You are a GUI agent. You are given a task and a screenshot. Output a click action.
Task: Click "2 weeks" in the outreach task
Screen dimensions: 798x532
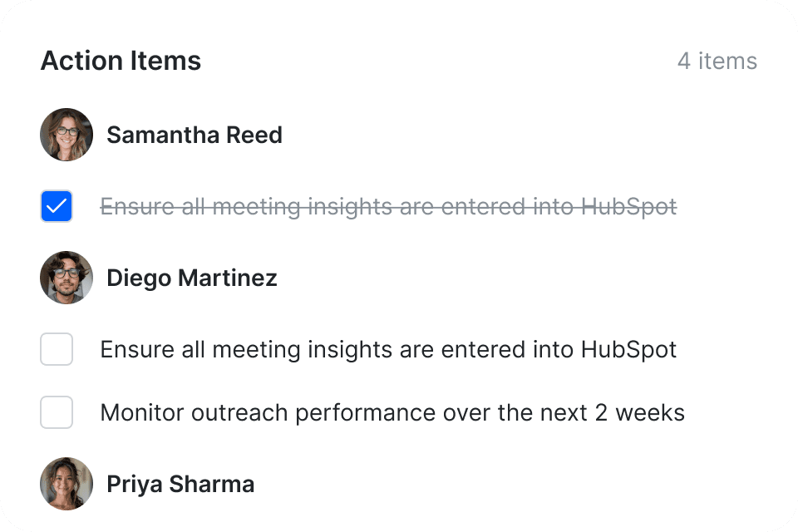tap(640, 413)
